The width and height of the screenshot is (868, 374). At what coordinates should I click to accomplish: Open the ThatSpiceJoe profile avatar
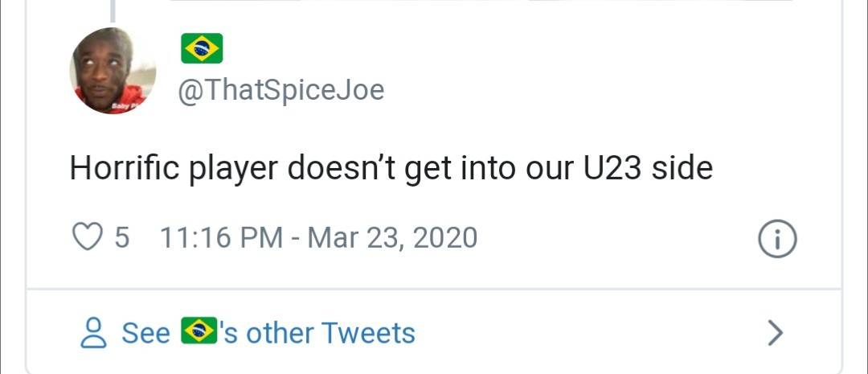[x=113, y=71]
